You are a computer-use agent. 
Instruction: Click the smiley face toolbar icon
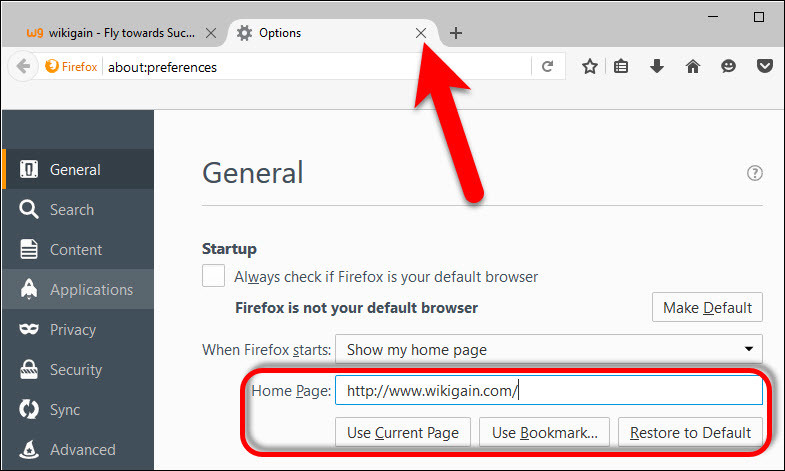coord(729,67)
